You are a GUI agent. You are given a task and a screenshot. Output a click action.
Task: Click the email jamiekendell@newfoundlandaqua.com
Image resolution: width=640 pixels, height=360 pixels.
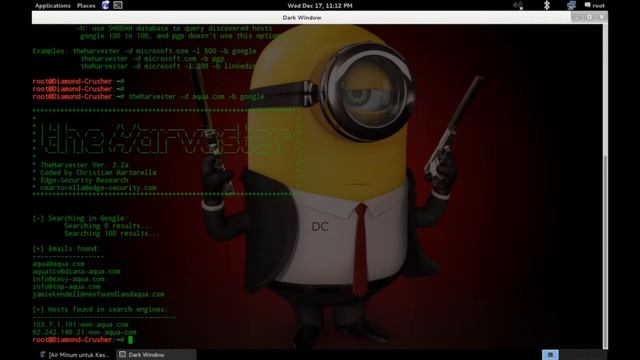[98, 294]
